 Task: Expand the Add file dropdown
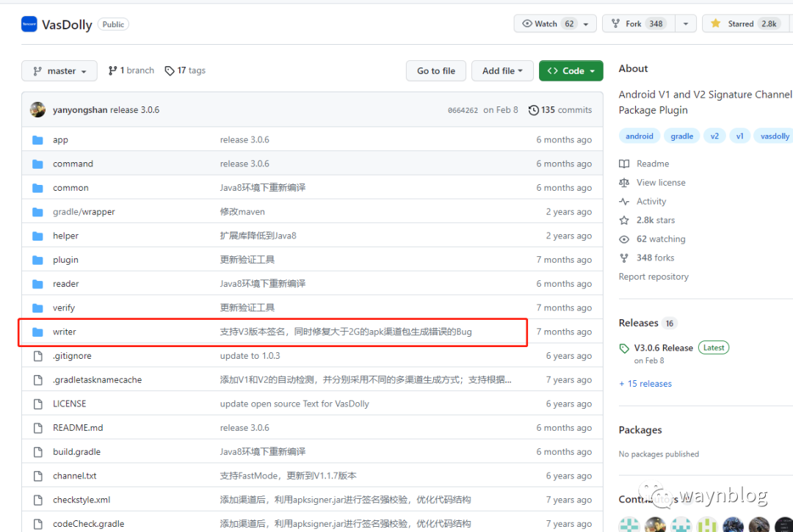(502, 70)
